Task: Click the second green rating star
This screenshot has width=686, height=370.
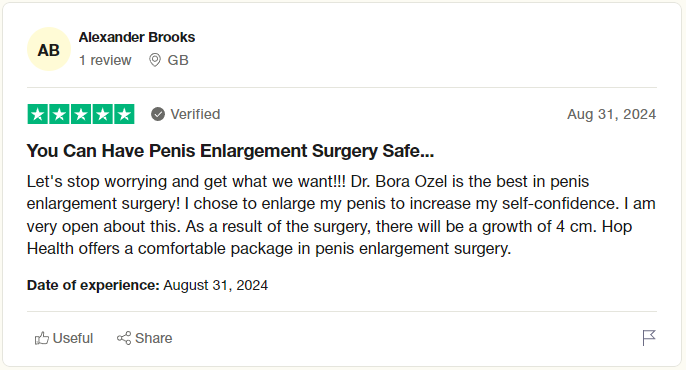Action: pyautogui.click(x=59, y=114)
